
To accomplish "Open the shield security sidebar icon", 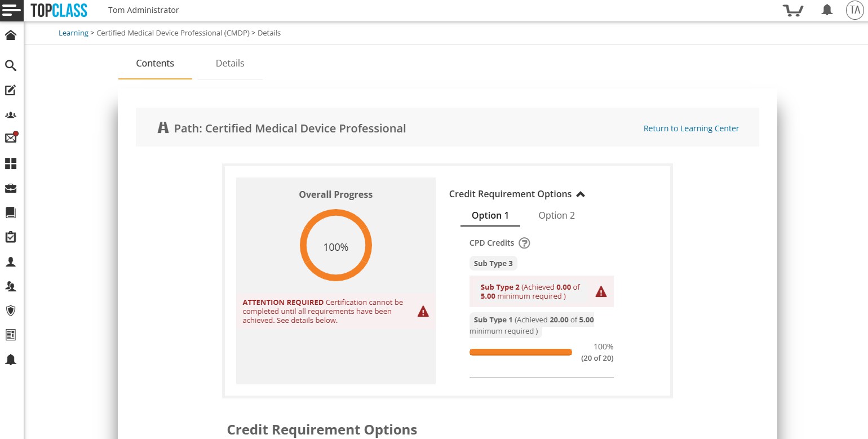I will [11, 311].
